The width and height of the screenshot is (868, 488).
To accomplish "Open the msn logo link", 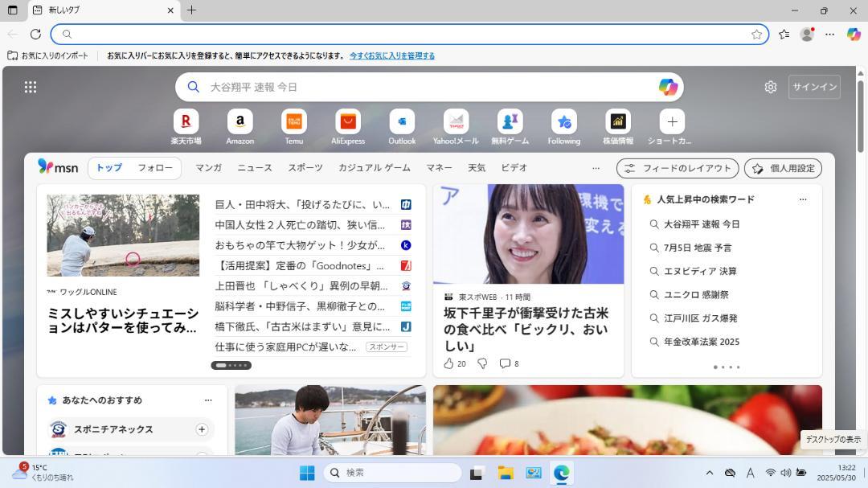I will pyautogui.click(x=58, y=167).
